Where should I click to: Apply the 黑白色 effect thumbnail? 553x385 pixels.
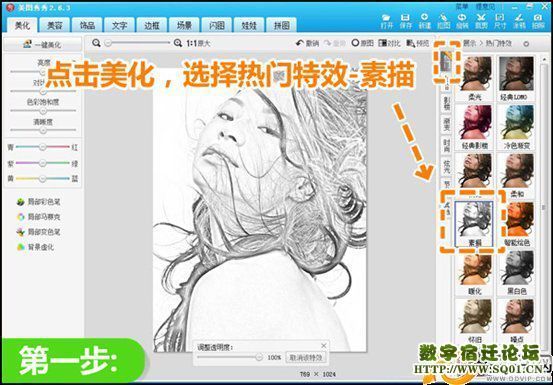pyautogui.click(x=516, y=271)
